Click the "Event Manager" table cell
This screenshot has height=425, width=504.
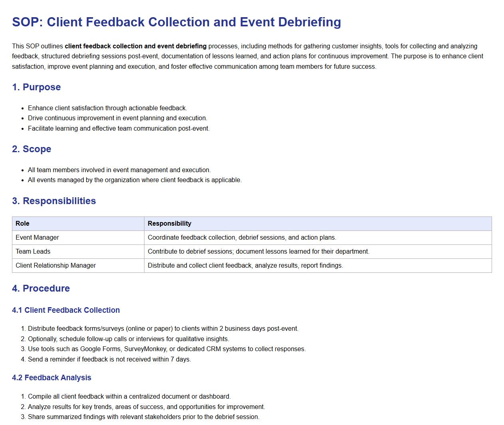pos(37,238)
